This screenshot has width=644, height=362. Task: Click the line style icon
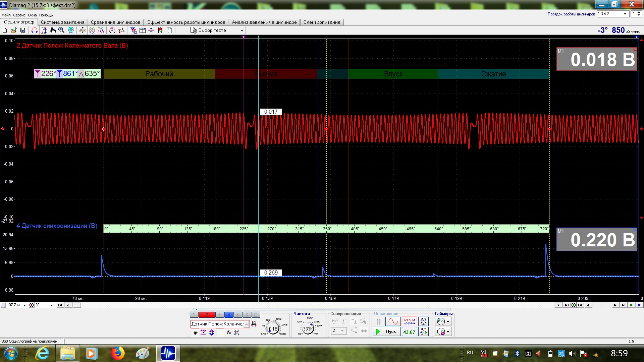[x=220, y=333]
